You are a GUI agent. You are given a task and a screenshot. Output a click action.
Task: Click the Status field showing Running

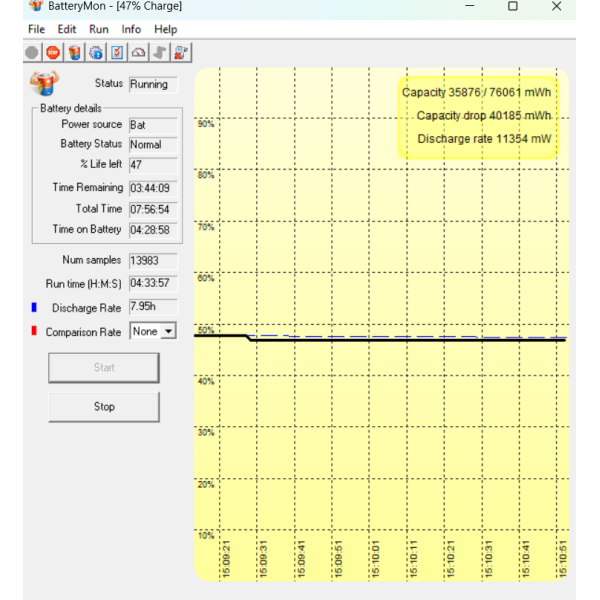153,84
